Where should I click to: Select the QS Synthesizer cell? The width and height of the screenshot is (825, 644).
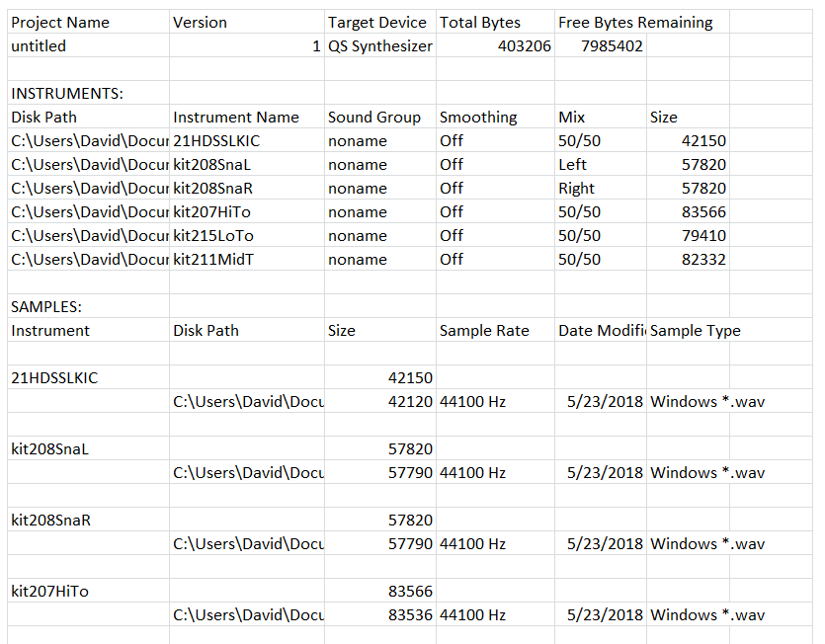pyautogui.click(x=380, y=45)
